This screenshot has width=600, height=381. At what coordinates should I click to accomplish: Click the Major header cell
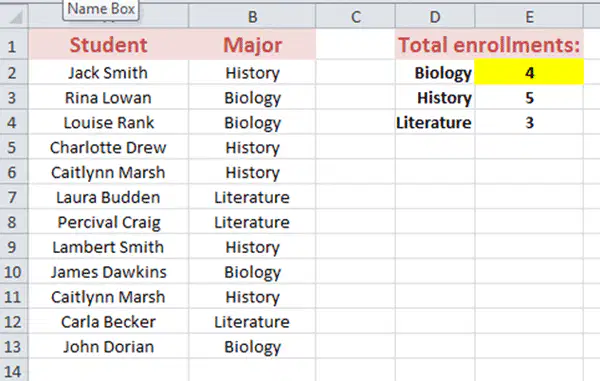[252, 44]
